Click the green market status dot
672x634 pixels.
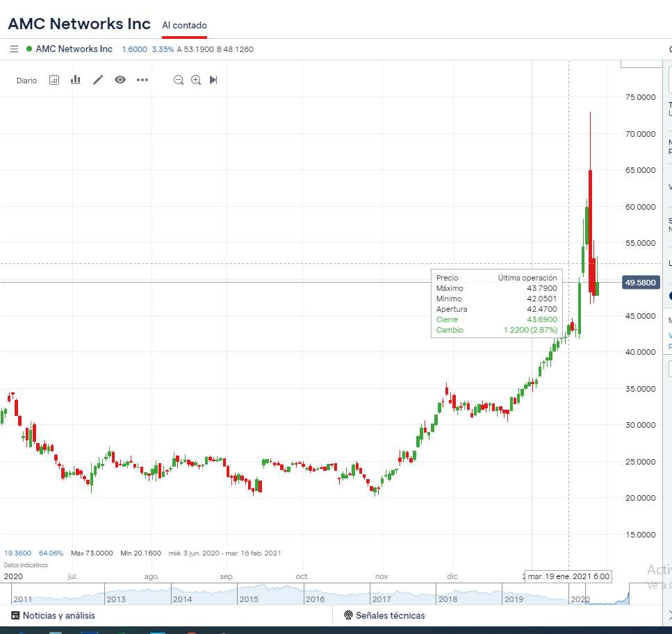click(x=29, y=49)
